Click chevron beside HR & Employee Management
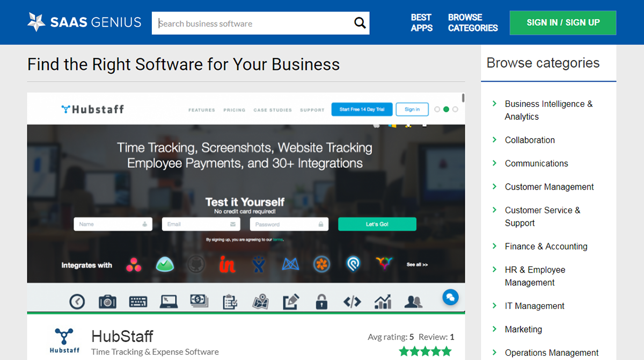This screenshot has height=360, width=644. (x=495, y=269)
